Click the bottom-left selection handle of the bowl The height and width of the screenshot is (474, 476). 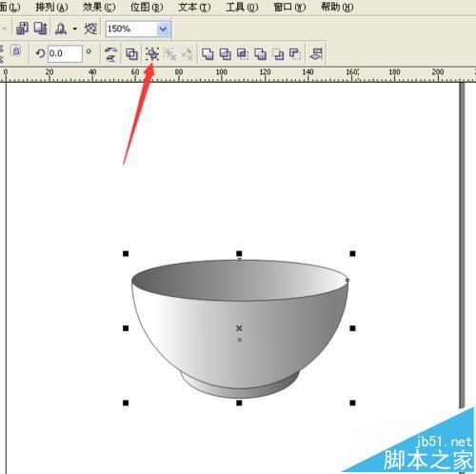tap(126, 403)
